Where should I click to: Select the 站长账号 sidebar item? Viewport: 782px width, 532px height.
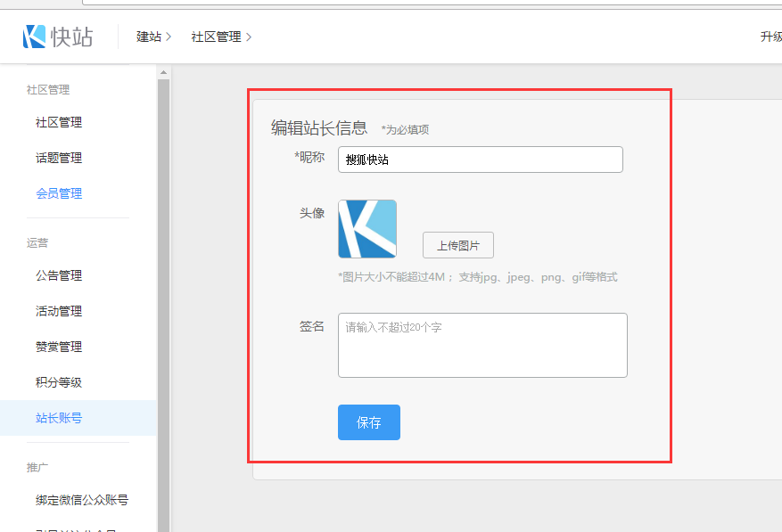coord(59,418)
